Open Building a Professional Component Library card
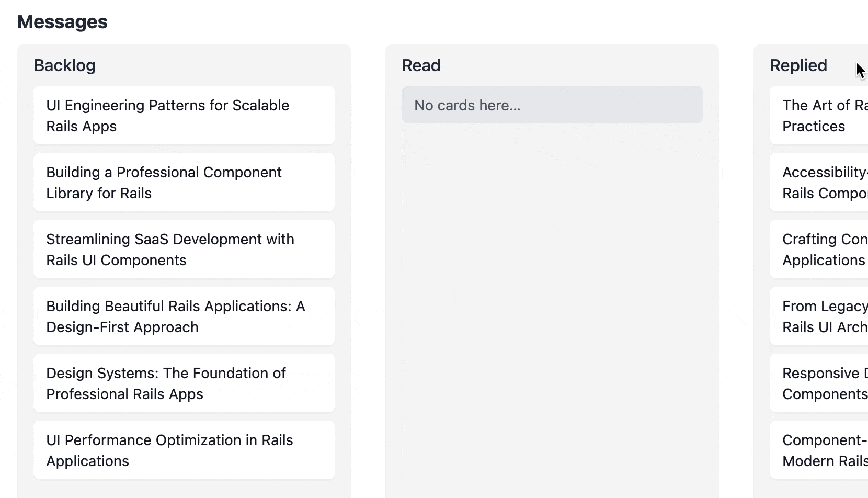The height and width of the screenshot is (498, 868). pos(184,183)
